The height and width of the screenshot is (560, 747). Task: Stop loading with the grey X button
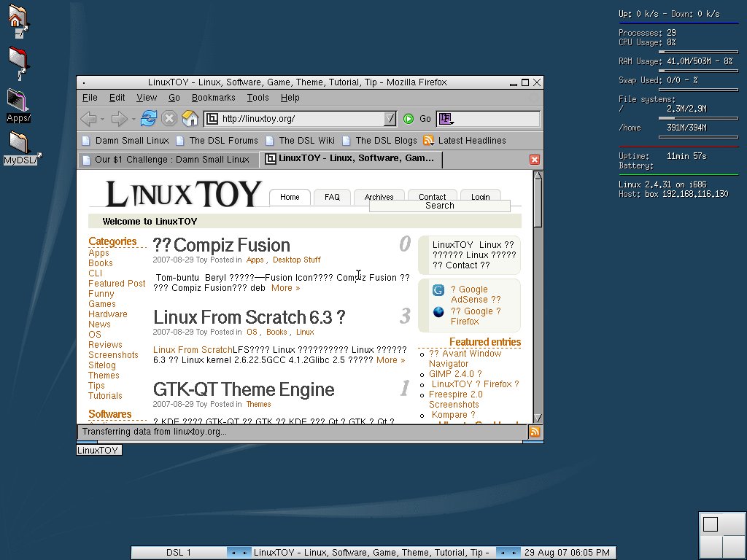click(x=169, y=119)
